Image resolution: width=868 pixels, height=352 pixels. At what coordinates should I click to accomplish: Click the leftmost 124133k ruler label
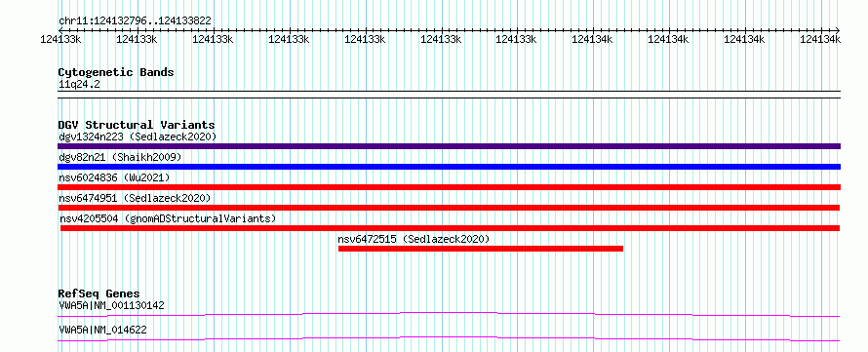coord(61,39)
